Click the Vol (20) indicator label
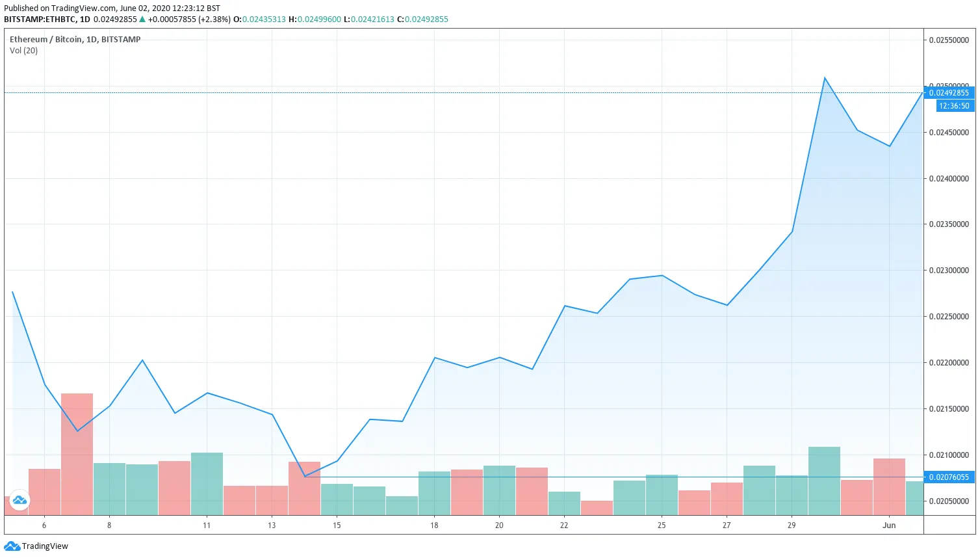 (24, 51)
